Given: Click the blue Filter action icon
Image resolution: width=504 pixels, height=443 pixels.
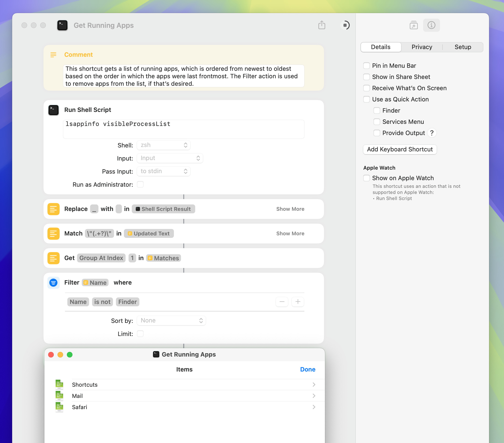Looking at the screenshot, I should [54, 282].
